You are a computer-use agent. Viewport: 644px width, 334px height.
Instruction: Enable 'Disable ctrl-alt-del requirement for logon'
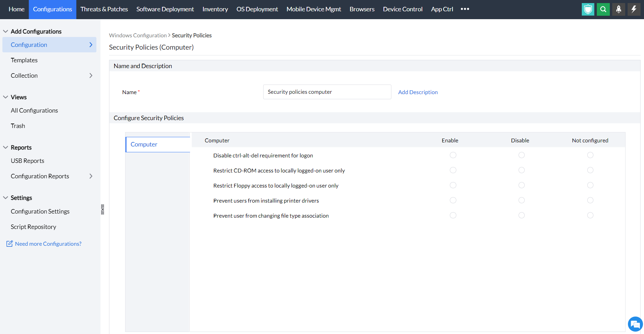(453, 155)
